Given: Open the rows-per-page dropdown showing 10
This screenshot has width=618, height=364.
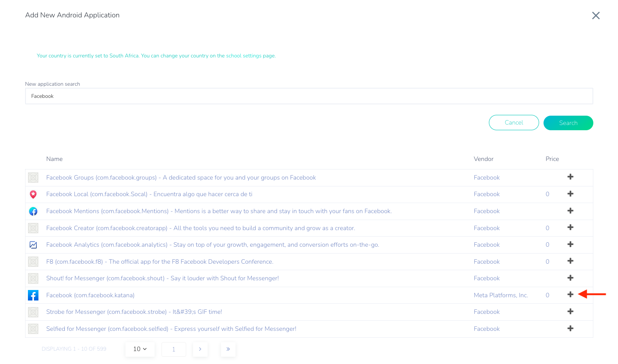Looking at the screenshot, I should point(140,349).
